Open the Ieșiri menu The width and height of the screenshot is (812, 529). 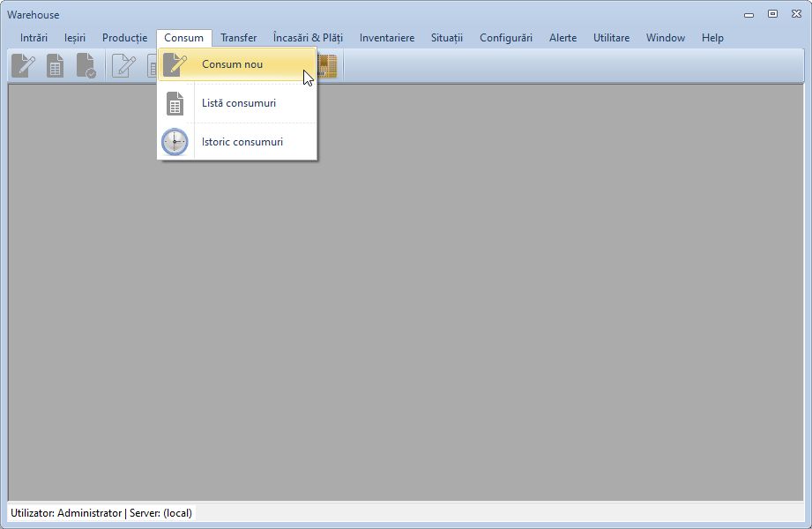point(75,38)
